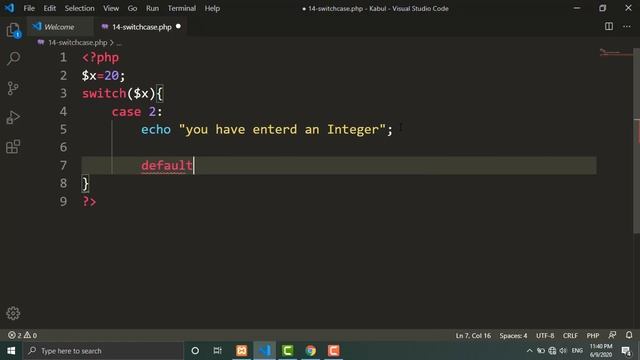Screen dimensions: 640x360
Task: Split the editor to the right
Action: coord(609,27)
